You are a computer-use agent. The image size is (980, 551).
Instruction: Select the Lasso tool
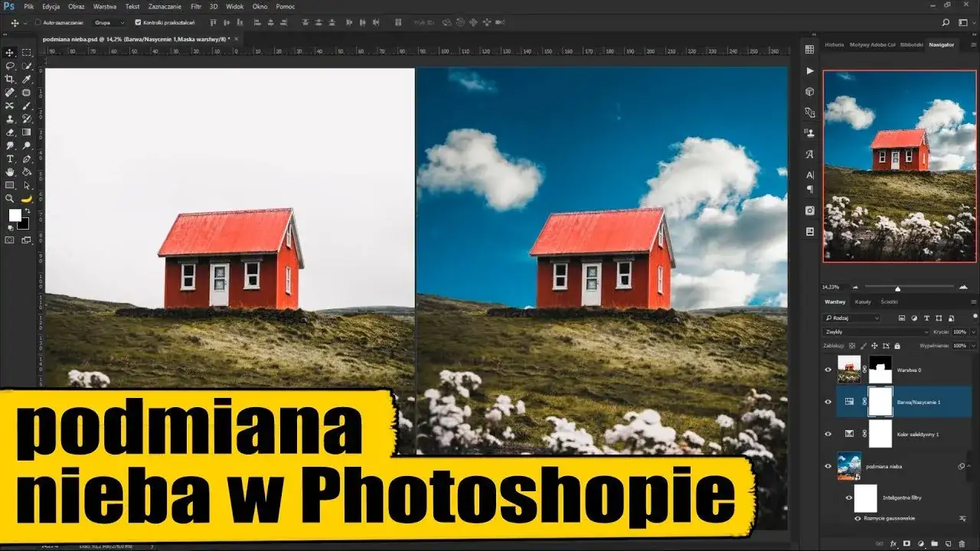[x=11, y=67]
